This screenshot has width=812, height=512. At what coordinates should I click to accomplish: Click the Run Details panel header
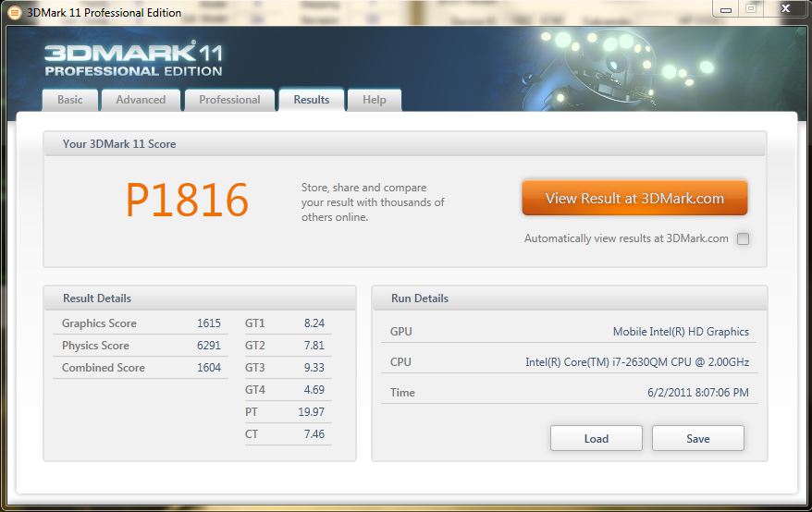pos(570,299)
